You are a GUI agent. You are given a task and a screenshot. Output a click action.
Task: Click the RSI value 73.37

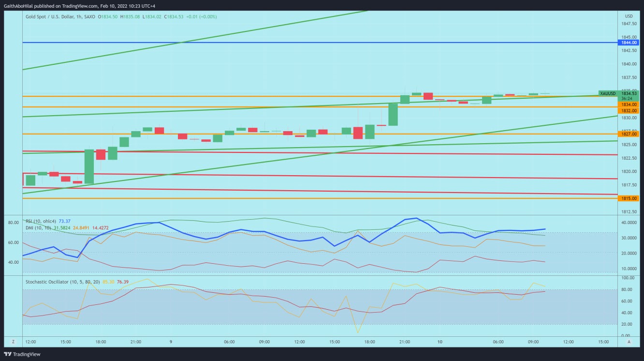point(65,221)
